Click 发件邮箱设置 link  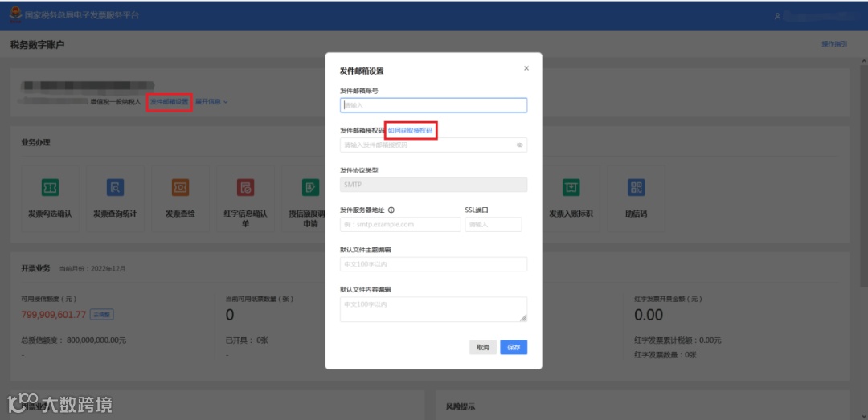point(169,102)
